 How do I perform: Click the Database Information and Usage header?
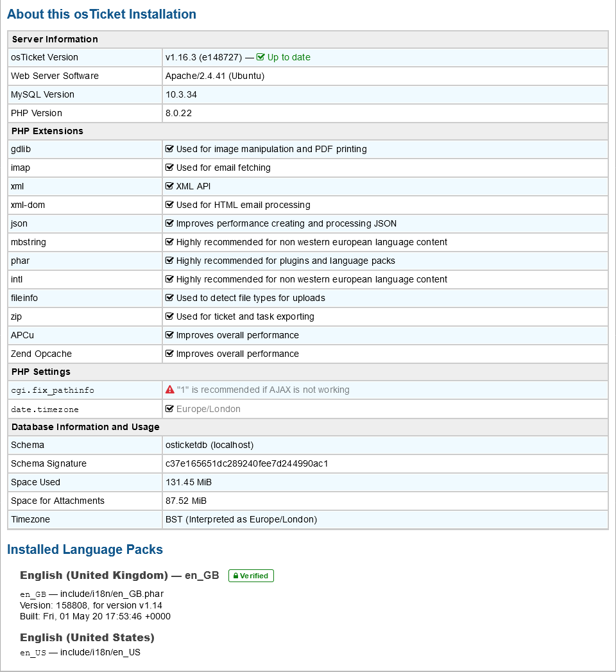coord(85,427)
